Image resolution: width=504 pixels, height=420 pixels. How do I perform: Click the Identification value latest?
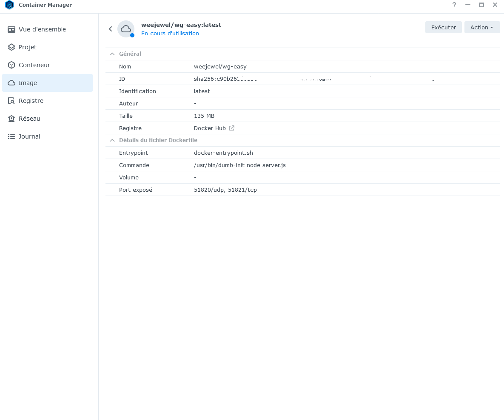[x=202, y=91]
